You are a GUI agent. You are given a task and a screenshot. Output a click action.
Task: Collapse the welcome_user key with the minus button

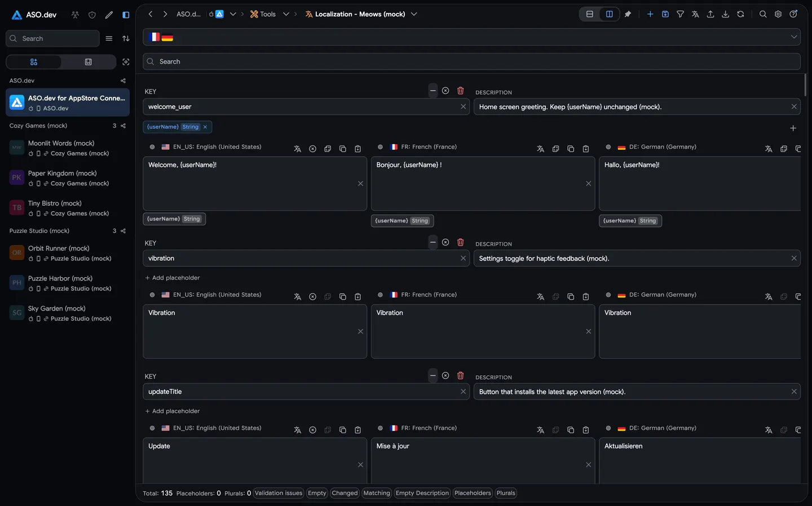pyautogui.click(x=433, y=91)
